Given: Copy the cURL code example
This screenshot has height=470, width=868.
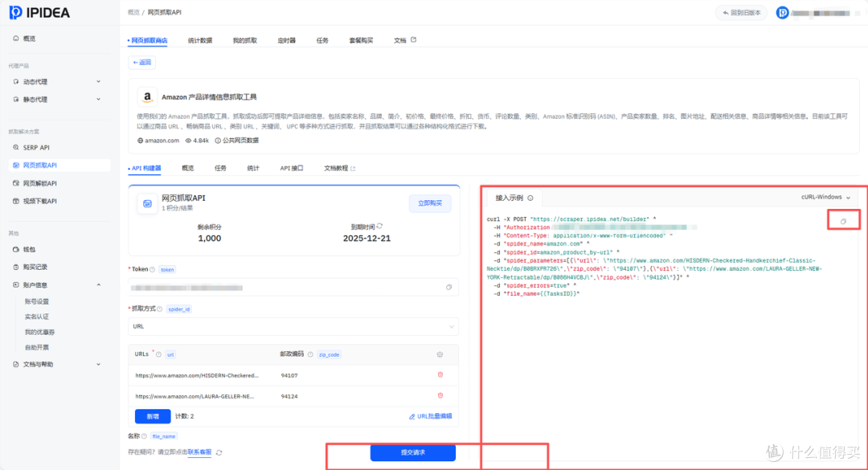Looking at the screenshot, I should tap(844, 221).
